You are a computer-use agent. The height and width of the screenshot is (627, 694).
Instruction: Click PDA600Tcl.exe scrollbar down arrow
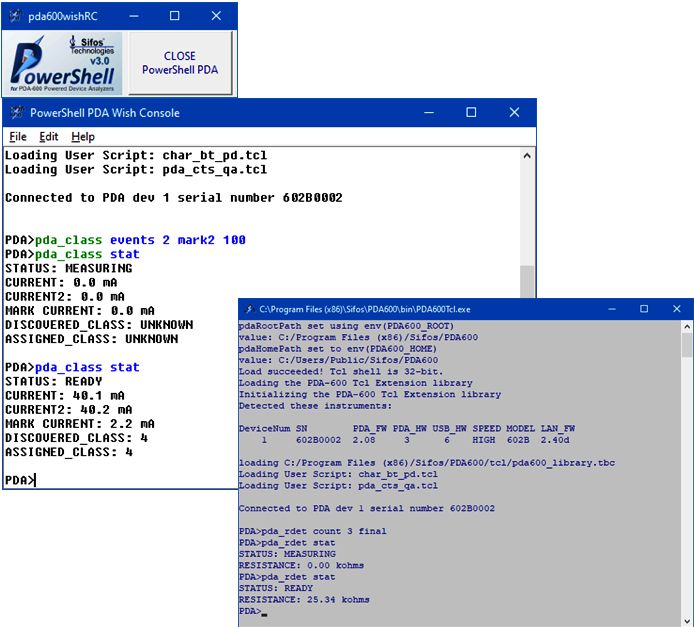click(686, 621)
